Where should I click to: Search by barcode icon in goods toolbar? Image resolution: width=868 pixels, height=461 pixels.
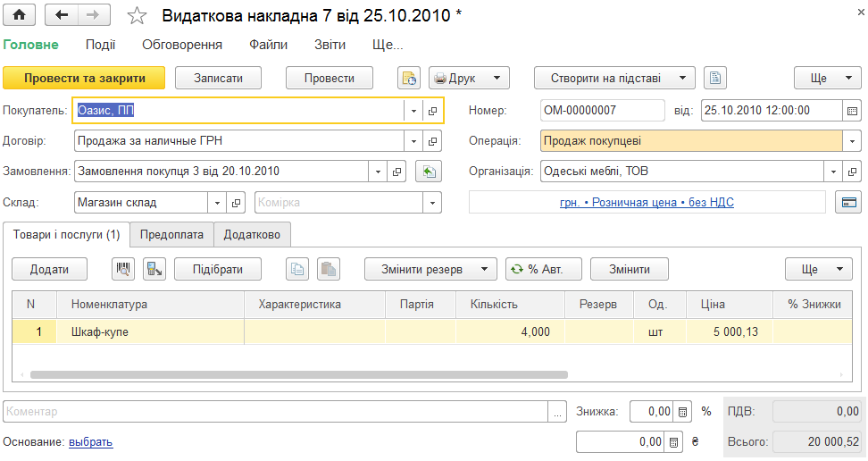tap(123, 269)
